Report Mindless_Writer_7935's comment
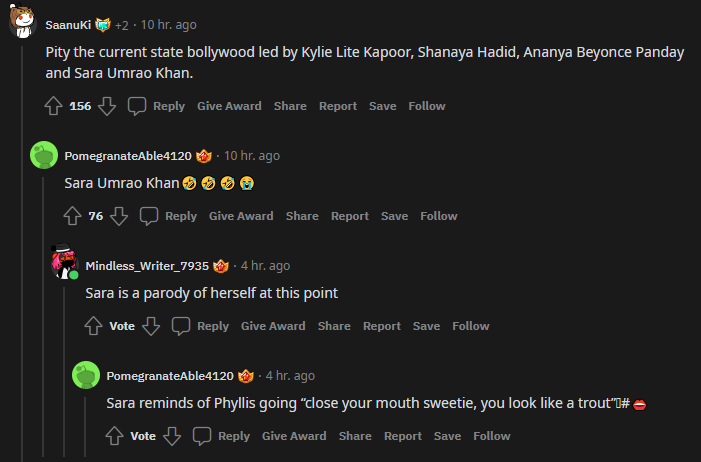Screen dimensions: 701x462 point(382,326)
